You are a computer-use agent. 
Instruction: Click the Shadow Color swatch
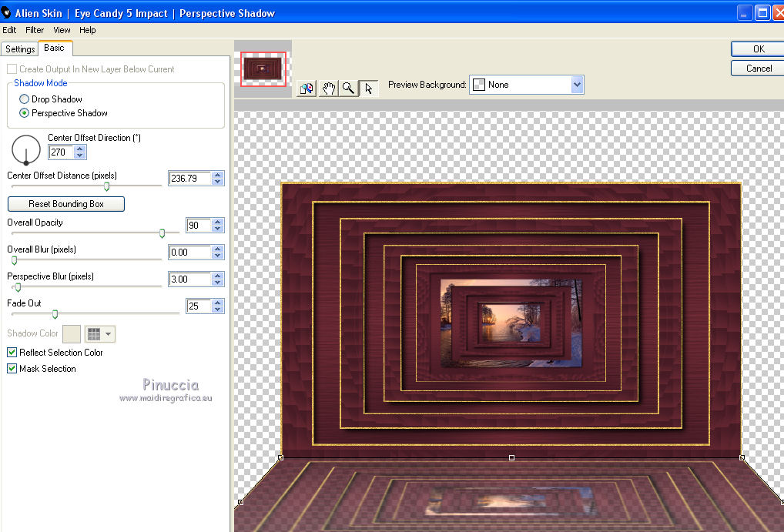[72, 334]
